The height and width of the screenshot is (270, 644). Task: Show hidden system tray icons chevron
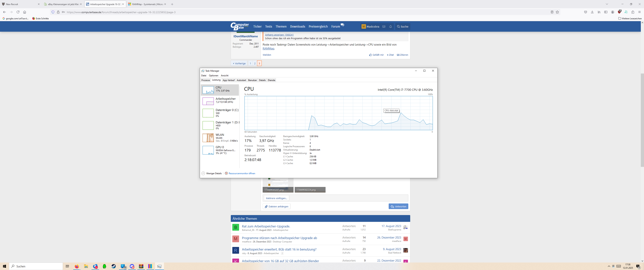click(609, 266)
